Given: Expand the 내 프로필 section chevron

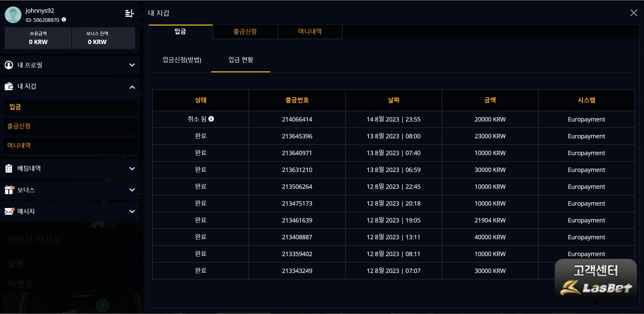Looking at the screenshot, I should (x=132, y=65).
